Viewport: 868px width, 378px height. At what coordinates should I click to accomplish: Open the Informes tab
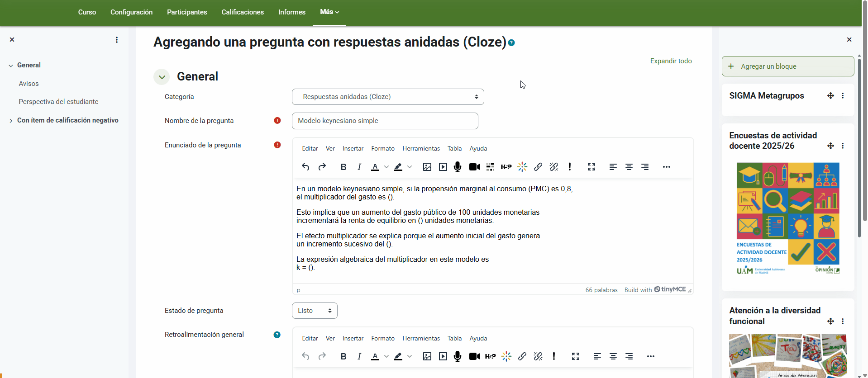292,12
